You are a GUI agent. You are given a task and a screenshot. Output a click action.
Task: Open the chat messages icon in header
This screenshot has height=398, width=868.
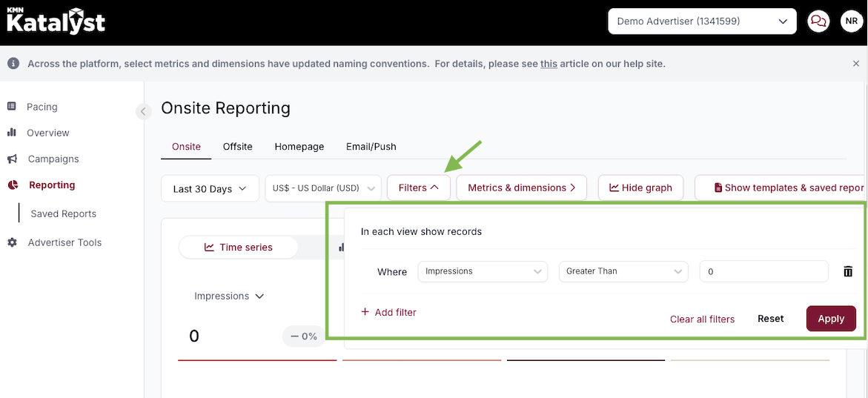click(818, 21)
